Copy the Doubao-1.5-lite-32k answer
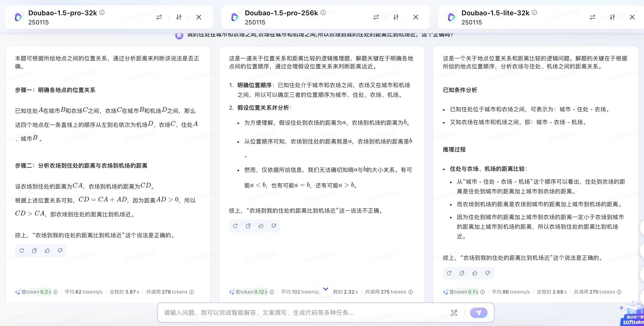The image size is (644, 326). [462, 273]
